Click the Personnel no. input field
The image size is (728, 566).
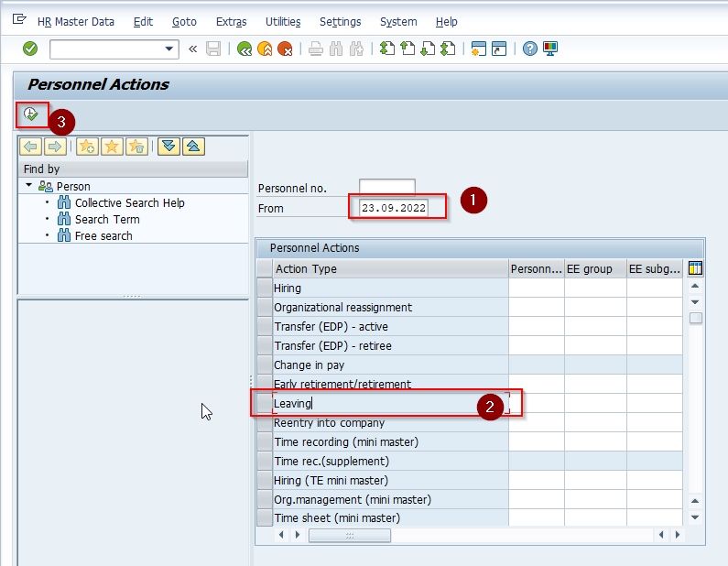click(x=387, y=187)
